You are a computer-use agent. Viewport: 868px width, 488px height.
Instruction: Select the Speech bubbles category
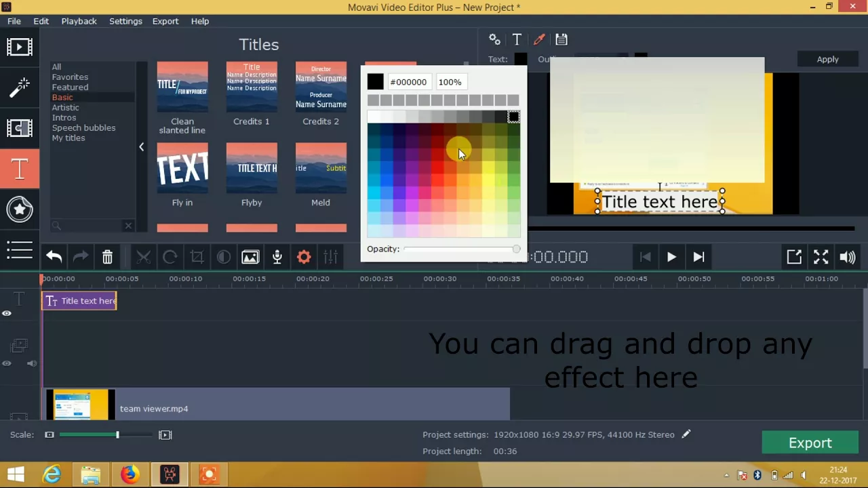pyautogui.click(x=83, y=127)
